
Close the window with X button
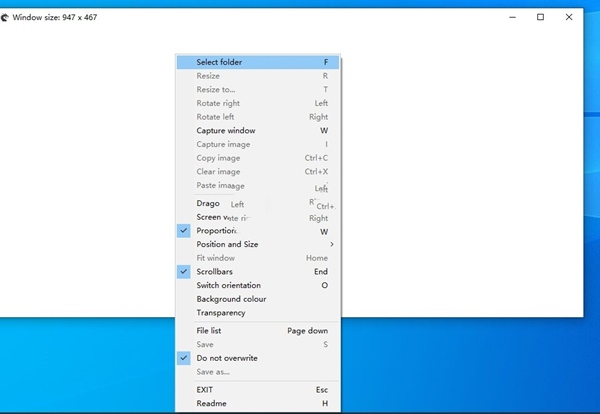569,17
